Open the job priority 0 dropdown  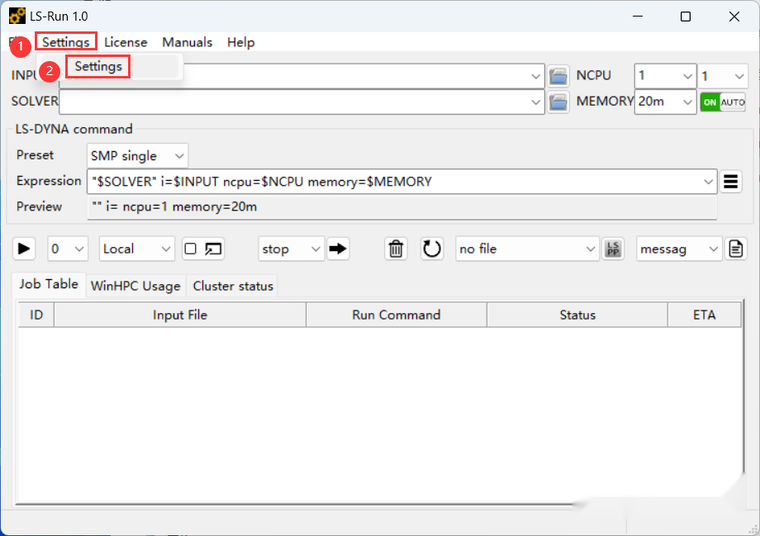[68, 249]
